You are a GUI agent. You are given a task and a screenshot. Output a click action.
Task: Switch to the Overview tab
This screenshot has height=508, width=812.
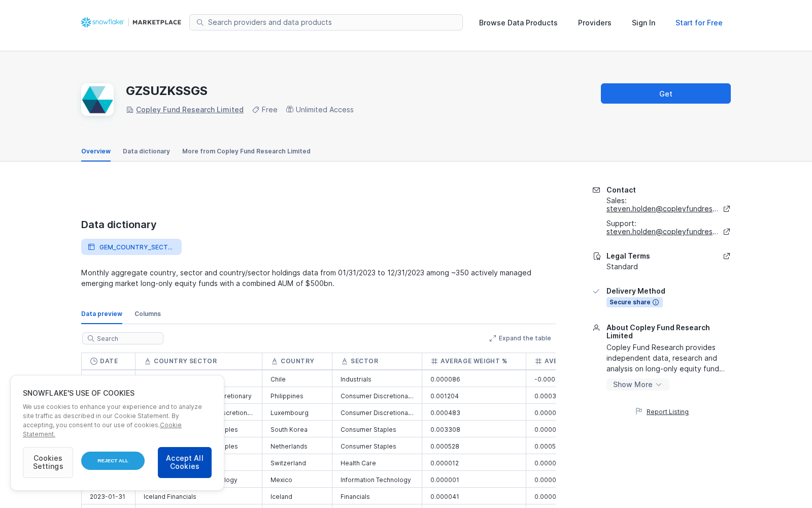pos(96,151)
